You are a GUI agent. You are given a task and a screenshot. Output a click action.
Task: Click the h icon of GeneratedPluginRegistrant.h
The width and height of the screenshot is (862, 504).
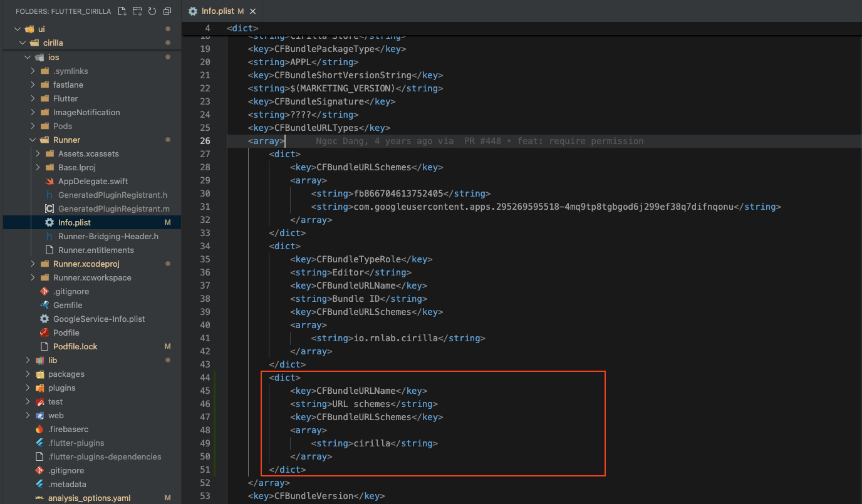tap(49, 195)
